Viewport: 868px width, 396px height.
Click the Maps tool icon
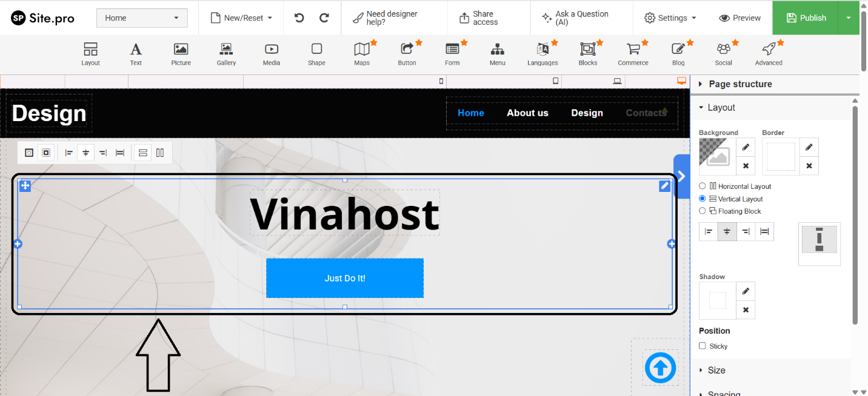pyautogui.click(x=361, y=50)
